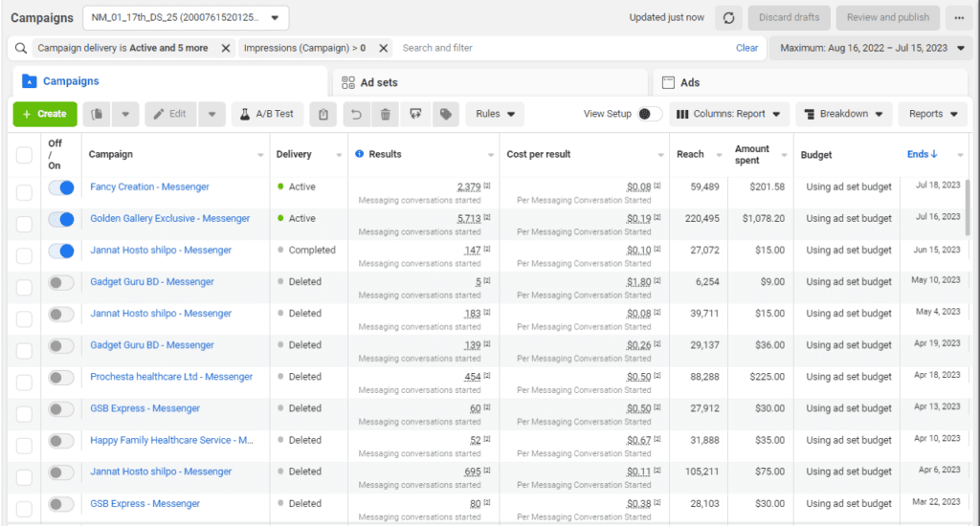Refresh campaign data with the reload icon

pyautogui.click(x=728, y=17)
